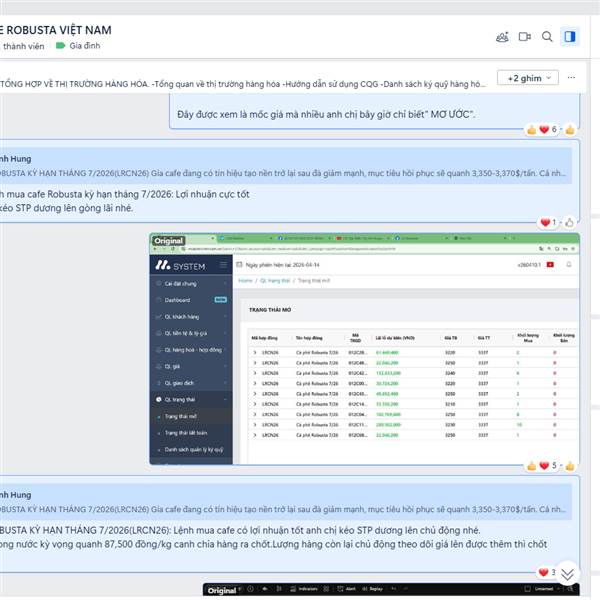This screenshot has width=600, height=600.
Task: Click heart reaction count 5 under screenshot
Action: coord(548,466)
